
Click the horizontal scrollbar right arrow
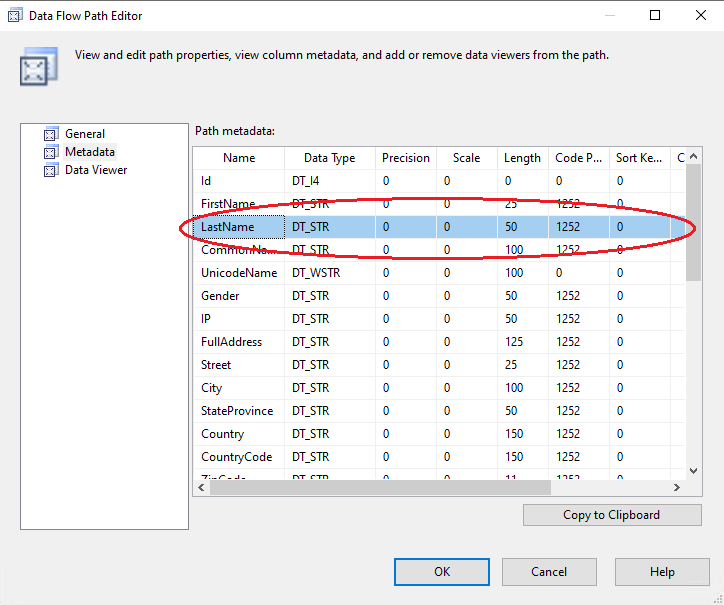point(677,488)
